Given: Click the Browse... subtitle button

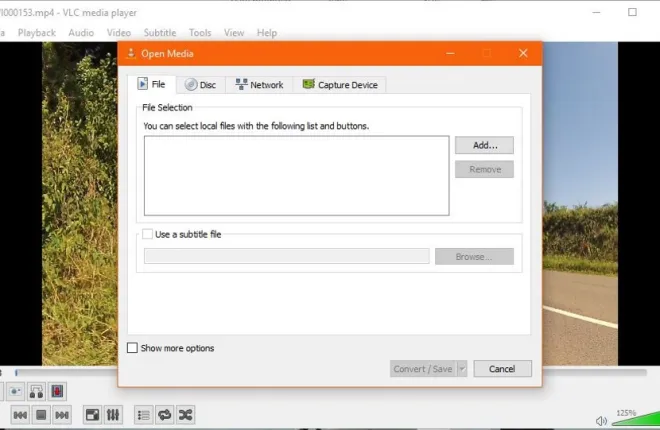Looking at the screenshot, I should [474, 256].
